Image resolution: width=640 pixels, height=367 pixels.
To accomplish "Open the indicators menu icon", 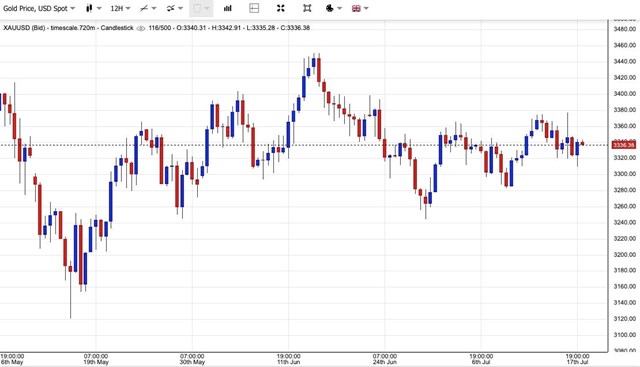I will [171, 8].
